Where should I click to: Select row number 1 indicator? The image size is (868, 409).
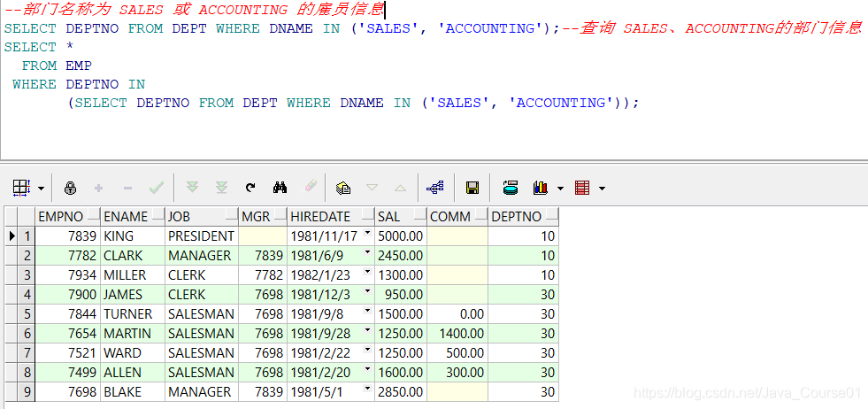pos(26,236)
